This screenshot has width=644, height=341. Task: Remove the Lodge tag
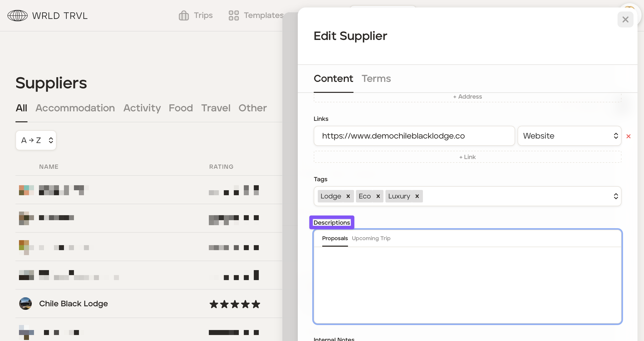point(348,196)
